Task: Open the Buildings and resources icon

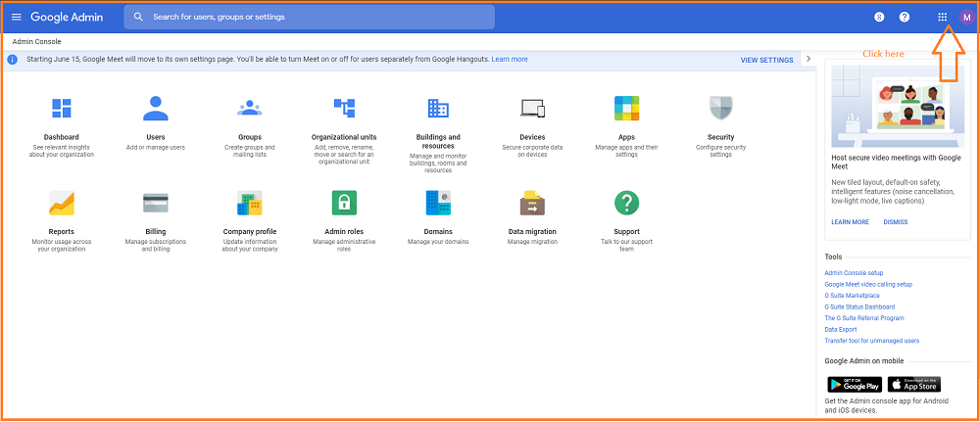Action: tap(438, 108)
